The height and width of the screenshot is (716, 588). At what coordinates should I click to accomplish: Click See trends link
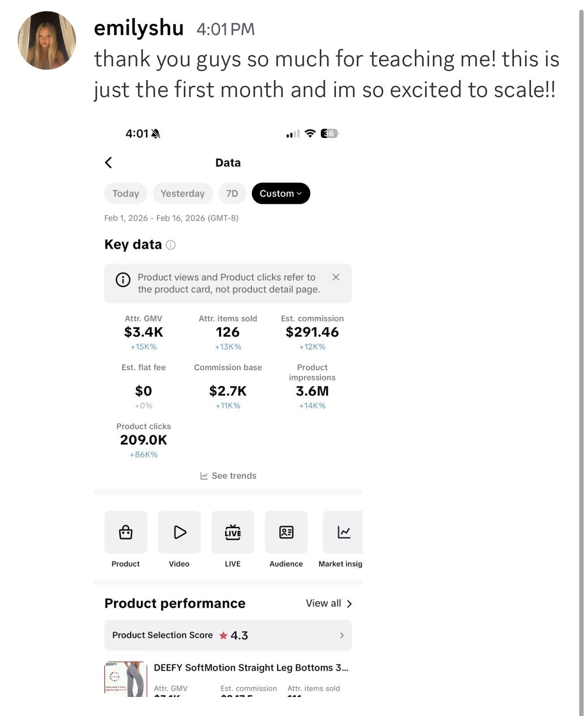coord(228,476)
